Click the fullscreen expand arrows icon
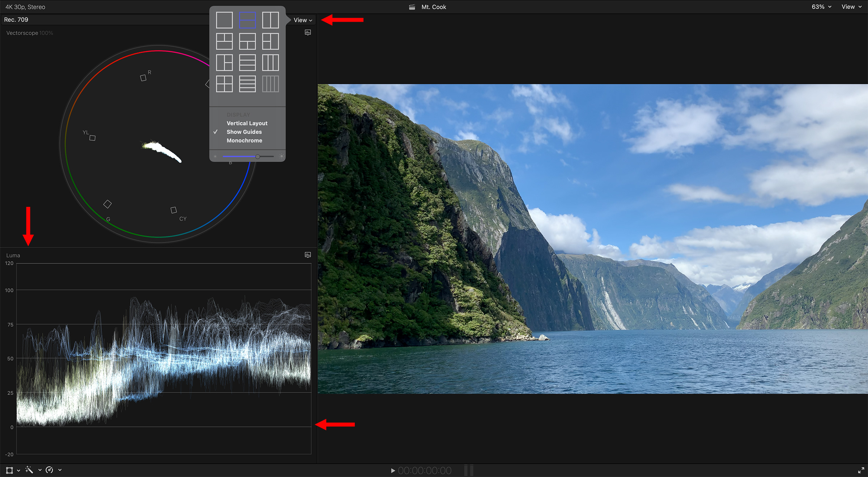The width and height of the screenshot is (868, 477). (x=861, y=470)
